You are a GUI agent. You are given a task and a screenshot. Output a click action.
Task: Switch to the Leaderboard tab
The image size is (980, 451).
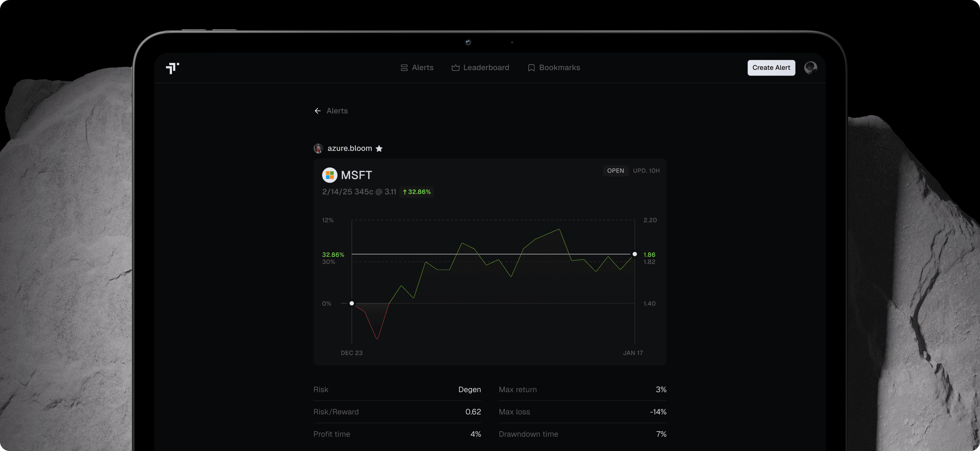[x=486, y=68]
